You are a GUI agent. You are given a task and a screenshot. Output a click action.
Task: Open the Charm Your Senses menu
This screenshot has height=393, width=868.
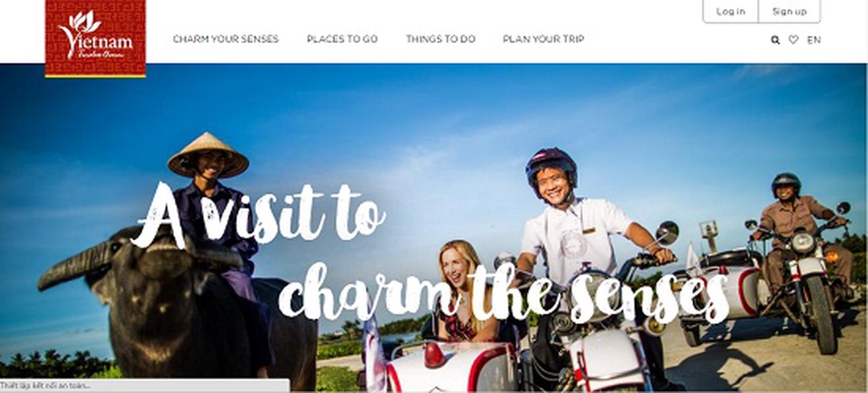tap(226, 39)
